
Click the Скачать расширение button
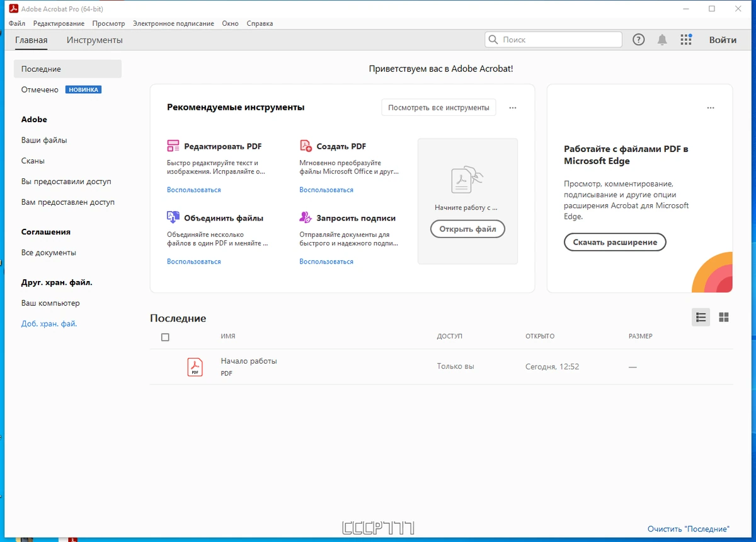tap(615, 242)
